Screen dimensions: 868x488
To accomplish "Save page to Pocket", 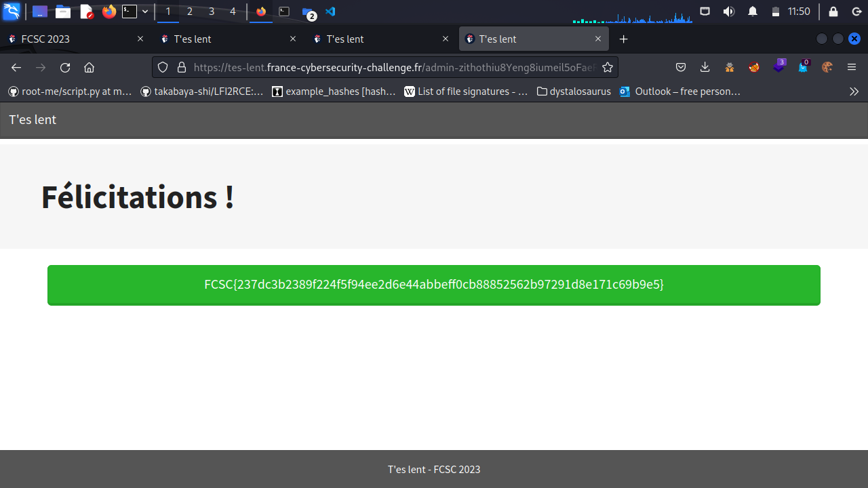I will click(681, 67).
